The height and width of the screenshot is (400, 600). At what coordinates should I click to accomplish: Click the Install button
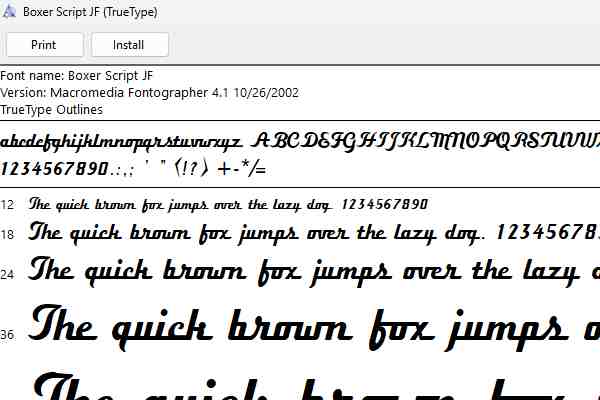[x=129, y=45]
